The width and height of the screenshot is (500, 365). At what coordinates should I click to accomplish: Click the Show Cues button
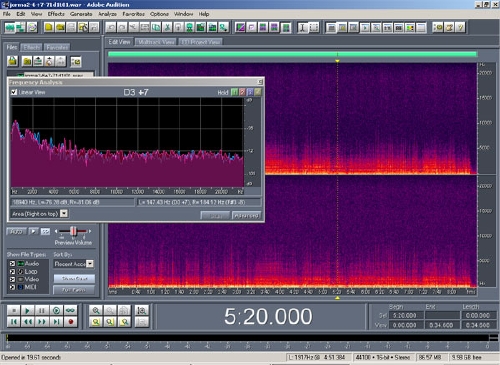coord(74,279)
